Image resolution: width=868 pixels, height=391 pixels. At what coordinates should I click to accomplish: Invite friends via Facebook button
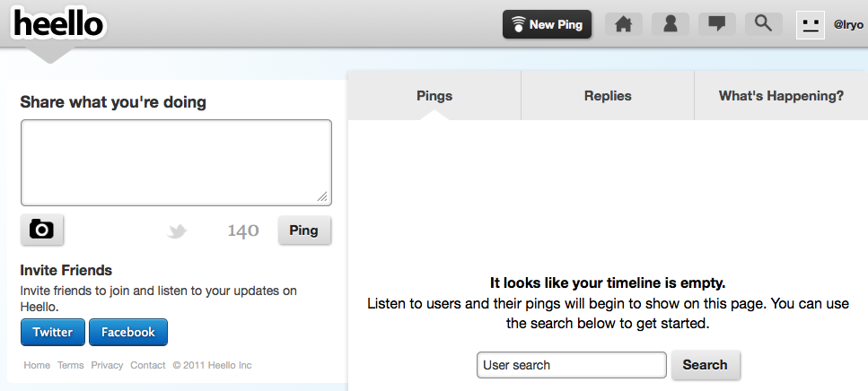(127, 332)
